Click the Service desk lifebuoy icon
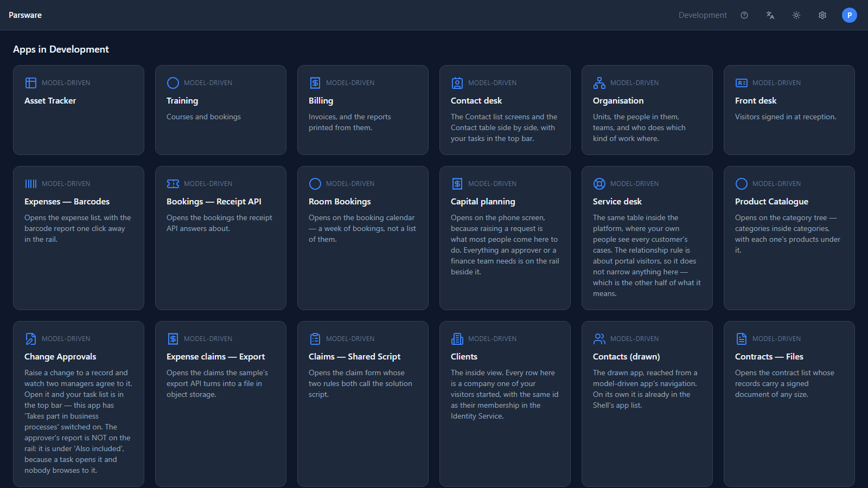This screenshot has height=488, width=868. click(x=599, y=184)
